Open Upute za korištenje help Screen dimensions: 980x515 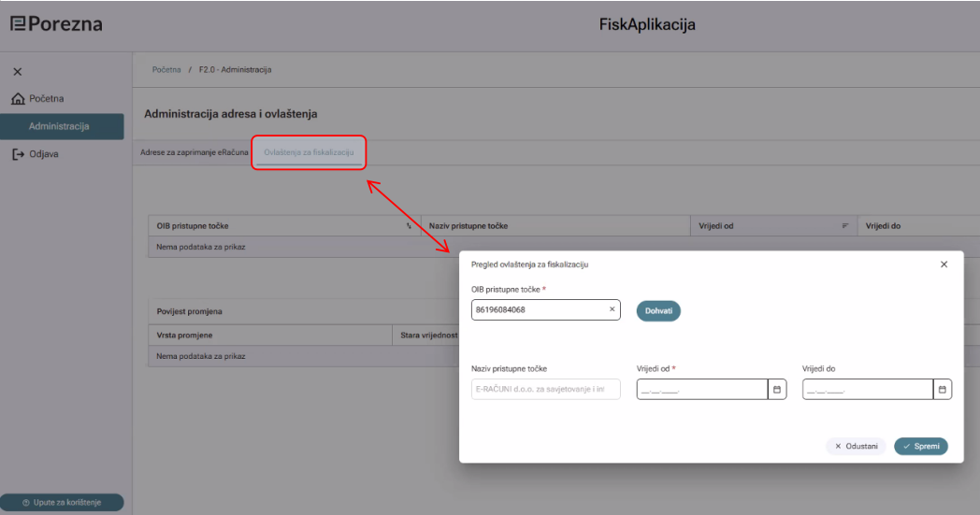point(62,503)
